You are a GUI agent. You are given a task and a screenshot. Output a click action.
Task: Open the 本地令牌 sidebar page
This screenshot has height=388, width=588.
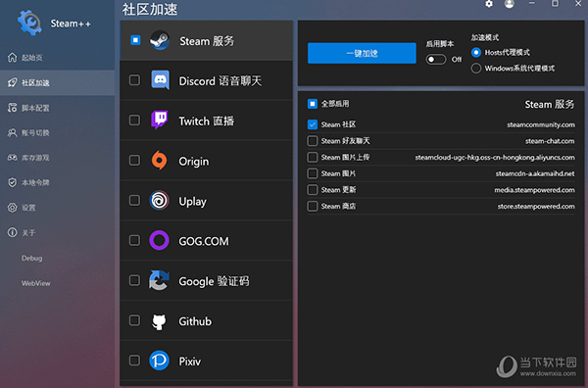pyautogui.click(x=58, y=182)
